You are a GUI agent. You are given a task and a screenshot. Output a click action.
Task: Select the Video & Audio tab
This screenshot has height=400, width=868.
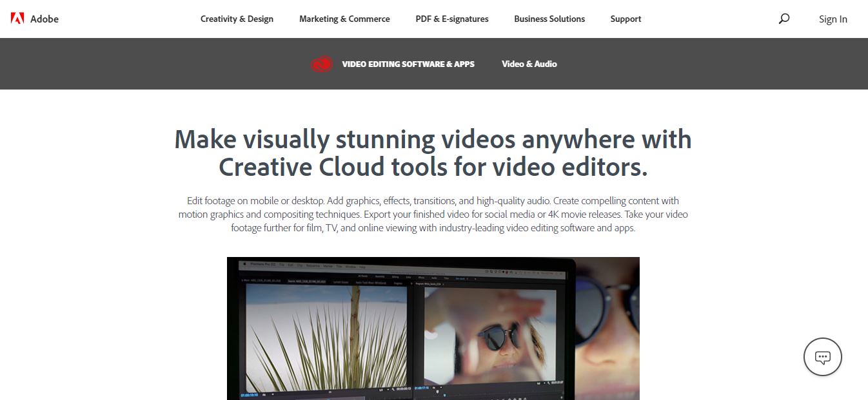coord(529,64)
